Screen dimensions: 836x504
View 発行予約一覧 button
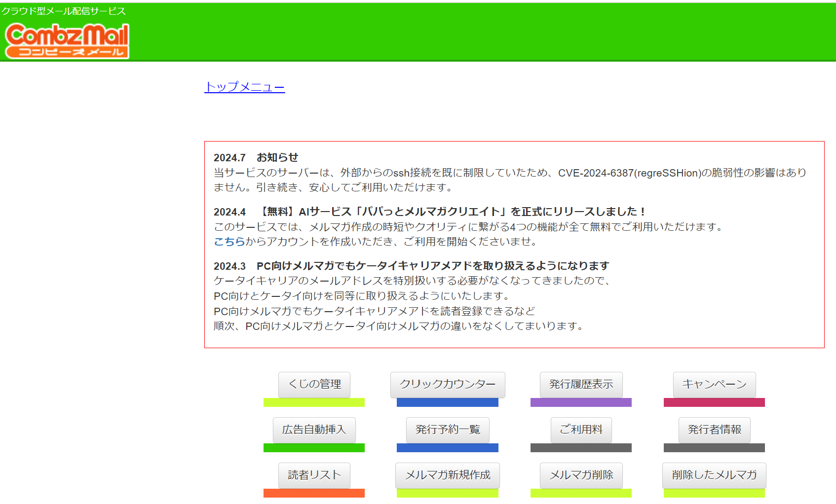pyautogui.click(x=448, y=430)
